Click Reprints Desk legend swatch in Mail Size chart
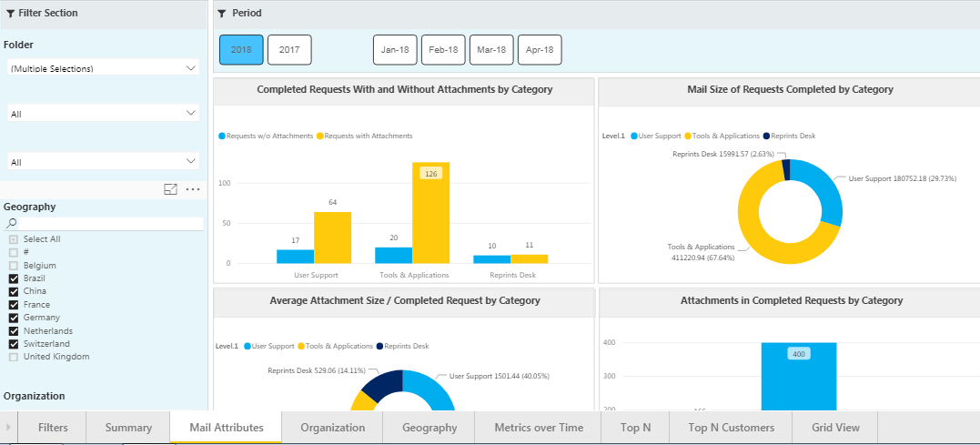 coord(766,136)
